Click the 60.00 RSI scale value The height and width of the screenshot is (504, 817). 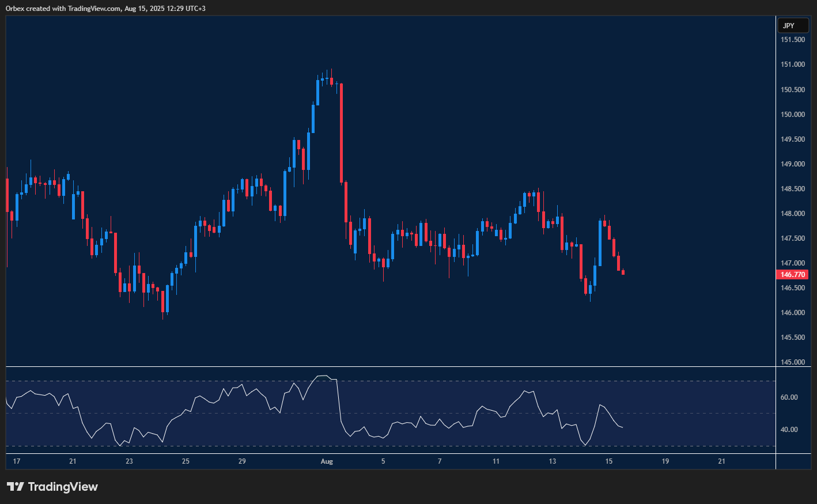point(790,397)
